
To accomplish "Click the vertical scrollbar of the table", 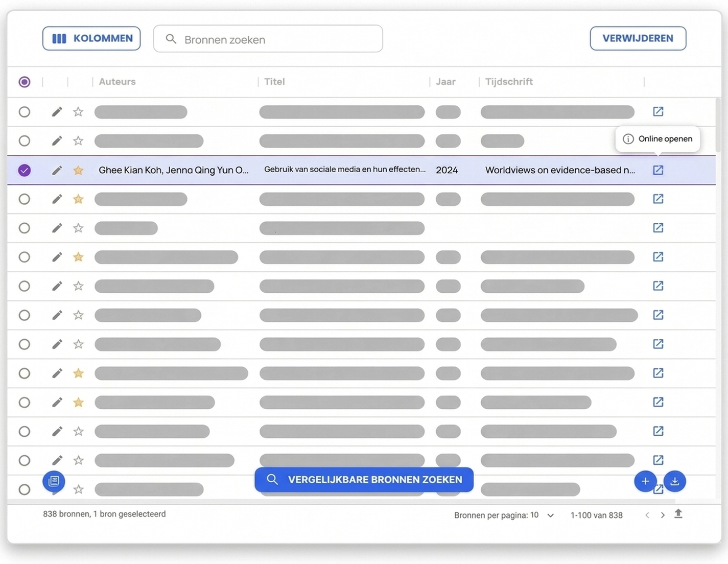I will pyautogui.click(x=718, y=125).
